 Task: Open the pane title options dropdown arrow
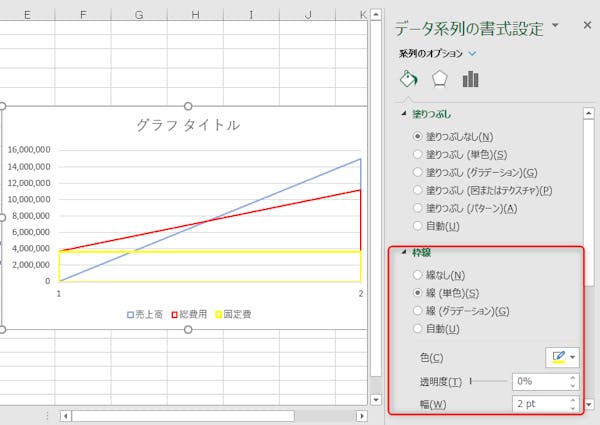pos(555,25)
